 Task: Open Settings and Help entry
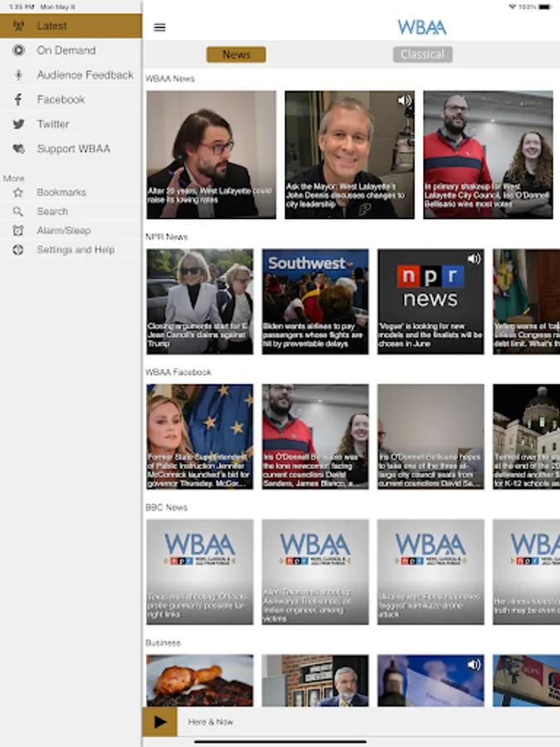click(71, 250)
